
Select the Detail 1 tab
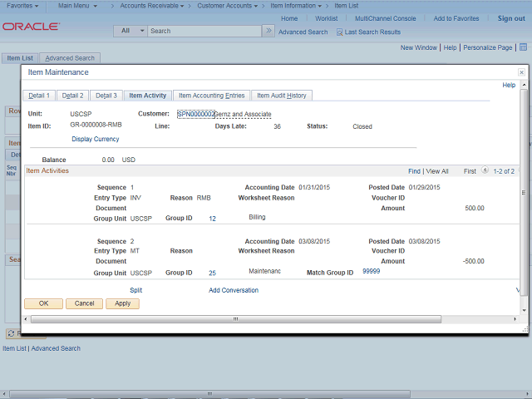38,96
